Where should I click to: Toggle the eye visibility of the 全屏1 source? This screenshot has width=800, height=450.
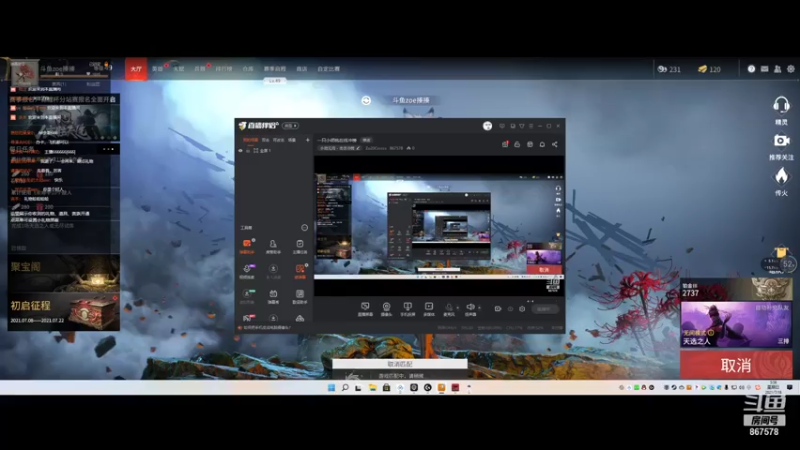[241, 151]
